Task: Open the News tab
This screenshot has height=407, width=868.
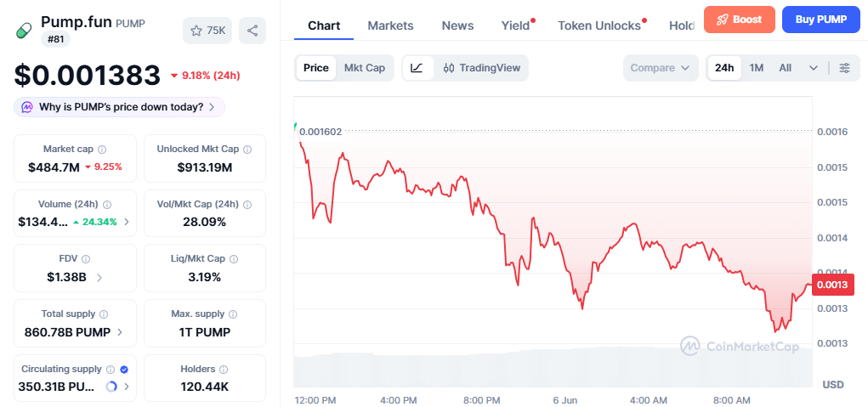Action: [457, 25]
